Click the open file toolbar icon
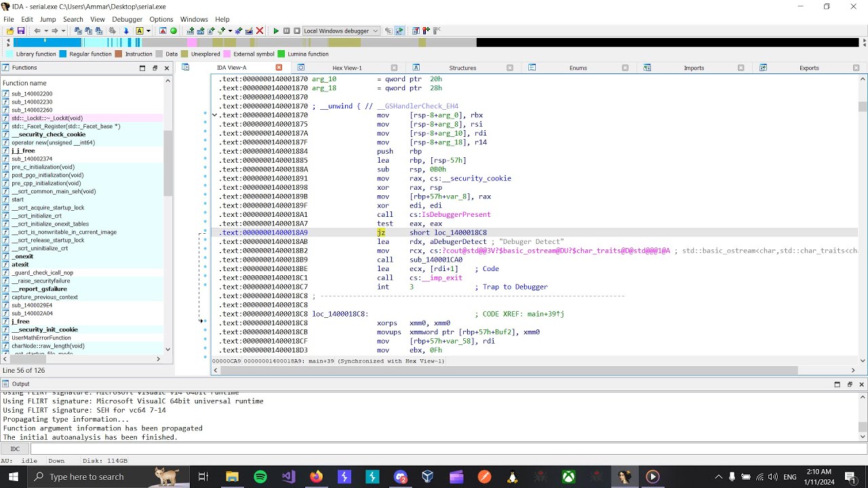Screen dimensions: 868x488 (10, 30)
